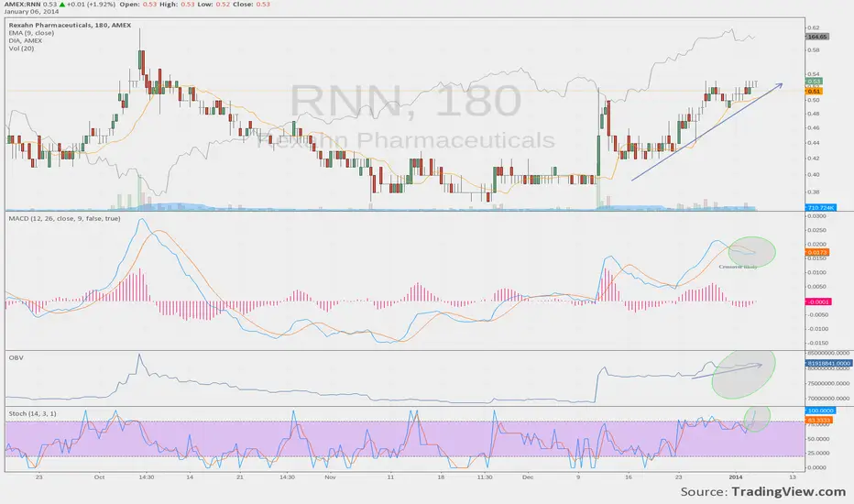Click the 16 date label on the time axis
This screenshot has height=504, width=854.
click(x=629, y=477)
